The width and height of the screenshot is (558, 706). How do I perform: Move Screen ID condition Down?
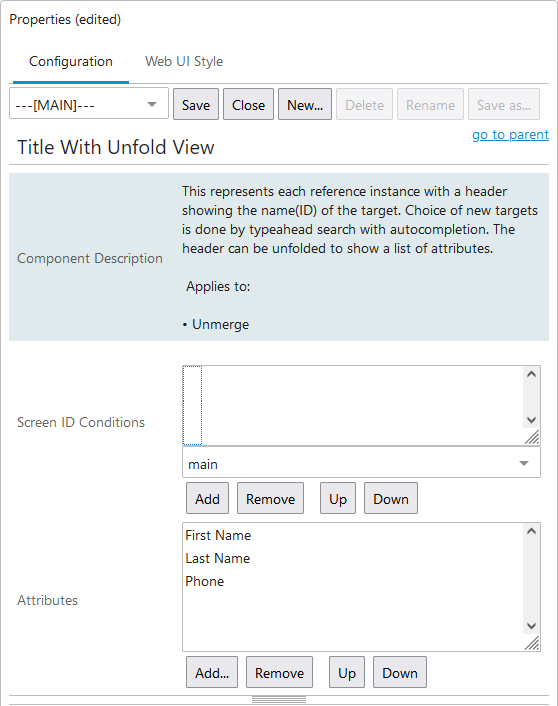pos(391,498)
